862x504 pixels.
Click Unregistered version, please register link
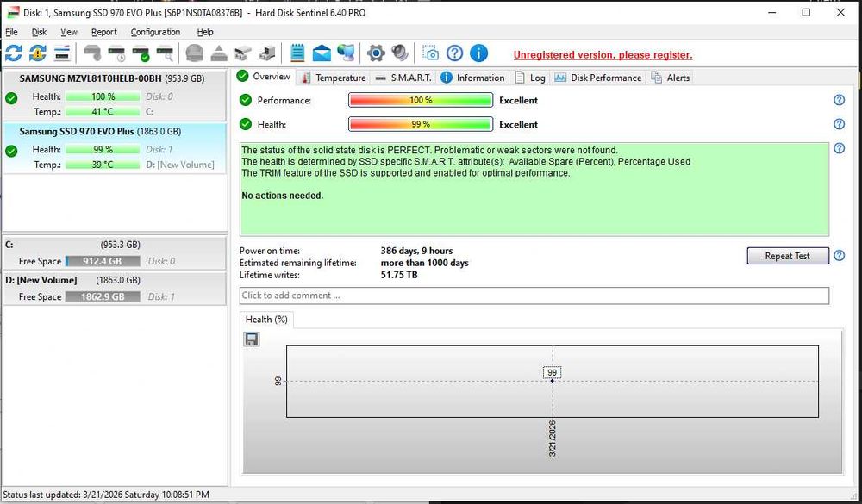coord(603,55)
